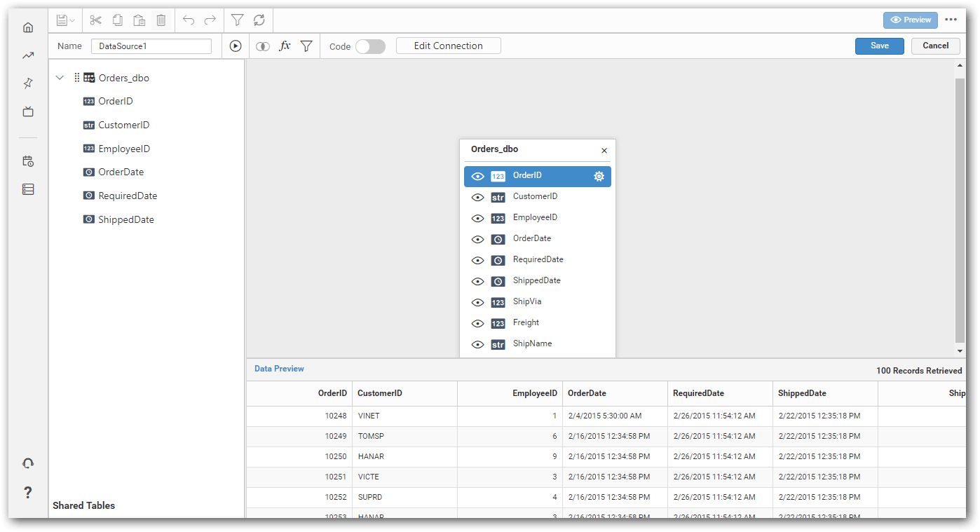Select the OrderDate field in tree
The image size is (980, 532).
(121, 172)
